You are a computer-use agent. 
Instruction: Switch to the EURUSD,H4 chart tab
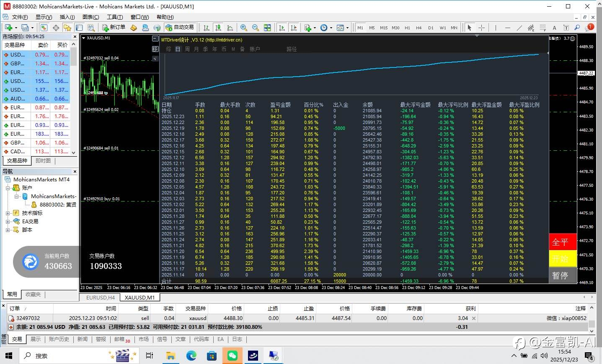point(100,297)
